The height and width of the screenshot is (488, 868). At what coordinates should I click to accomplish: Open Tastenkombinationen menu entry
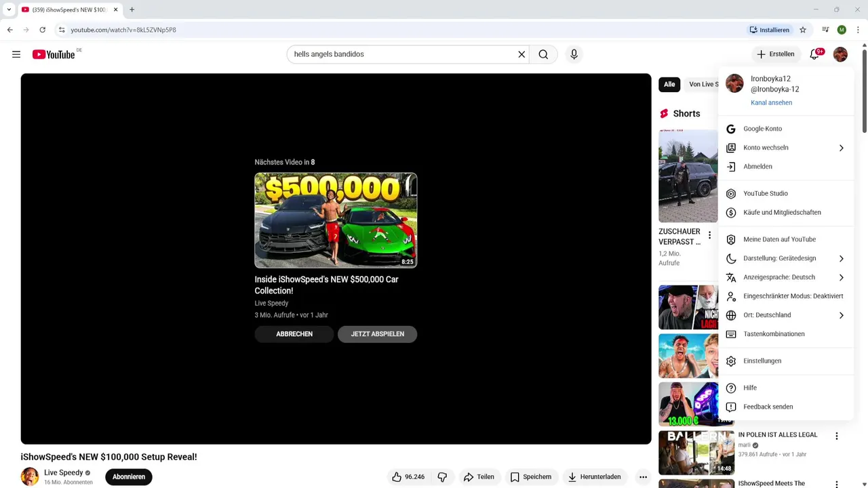pyautogui.click(x=786, y=334)
